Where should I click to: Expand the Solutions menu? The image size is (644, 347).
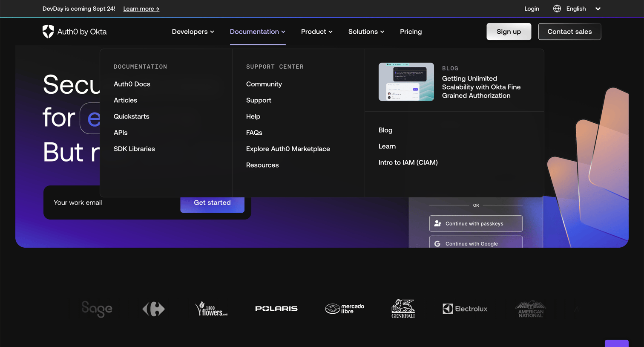pos(366,32)
